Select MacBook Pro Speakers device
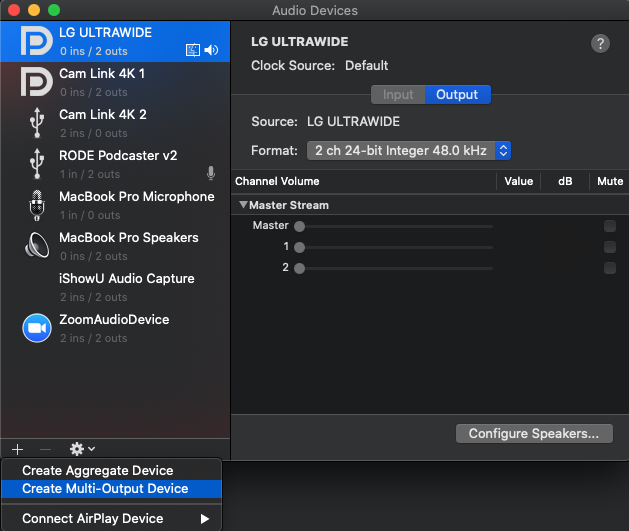This screenshot has width=629, height=531. [x=115, y=246]
